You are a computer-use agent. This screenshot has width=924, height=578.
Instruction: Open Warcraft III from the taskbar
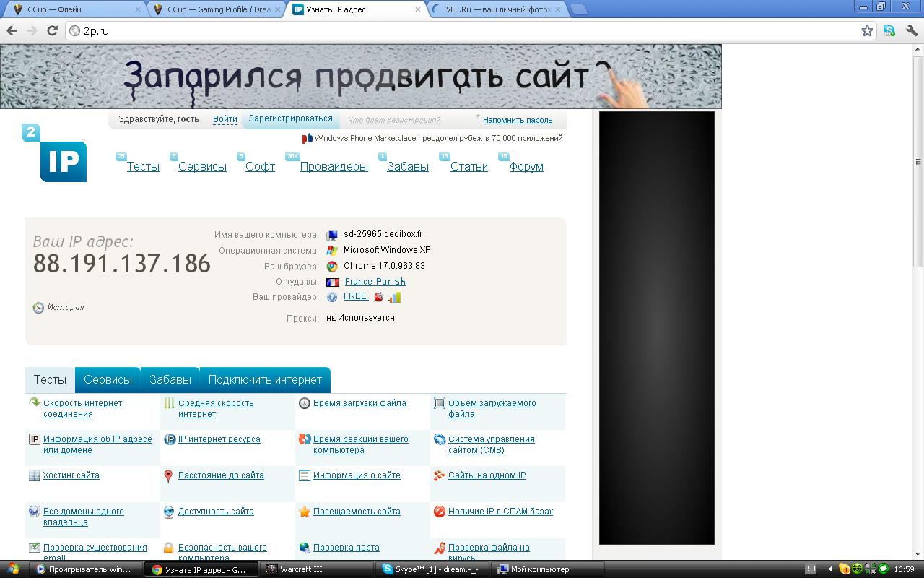(317, 569)
